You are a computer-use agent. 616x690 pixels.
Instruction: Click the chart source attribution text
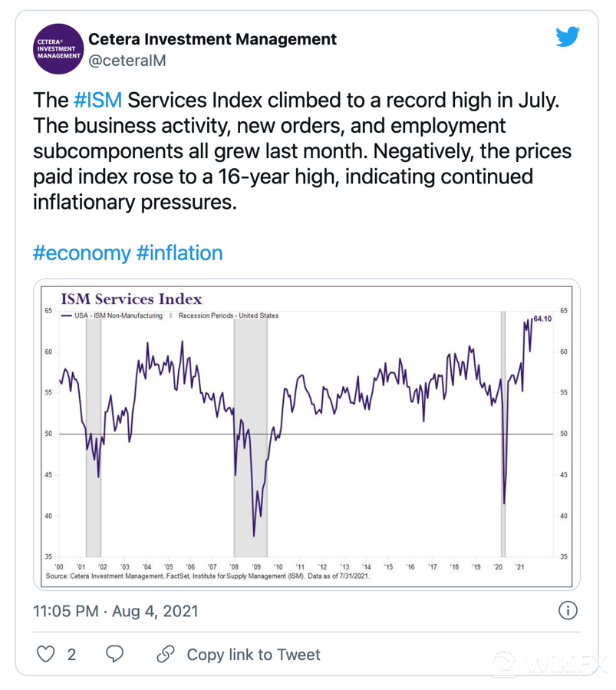[x=209, y=574]
